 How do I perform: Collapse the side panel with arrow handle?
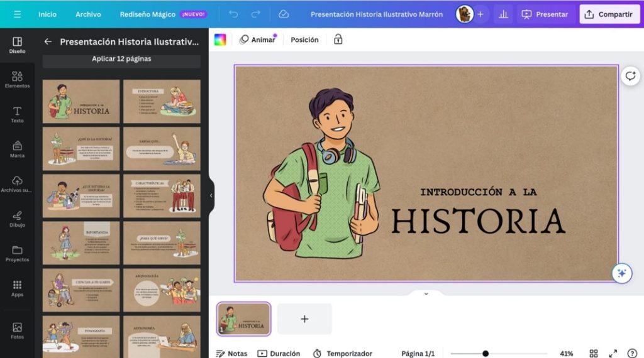pyautogui.click(x=211, y=195)
